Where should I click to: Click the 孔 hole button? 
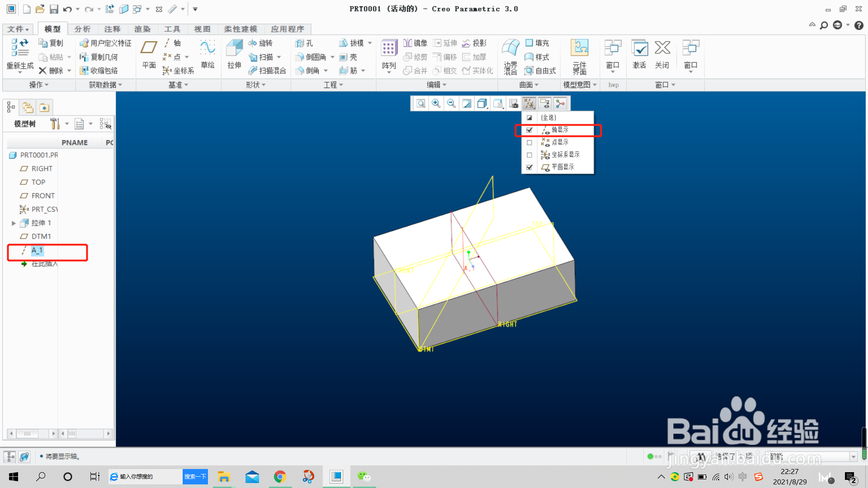[x=304, y=43]
